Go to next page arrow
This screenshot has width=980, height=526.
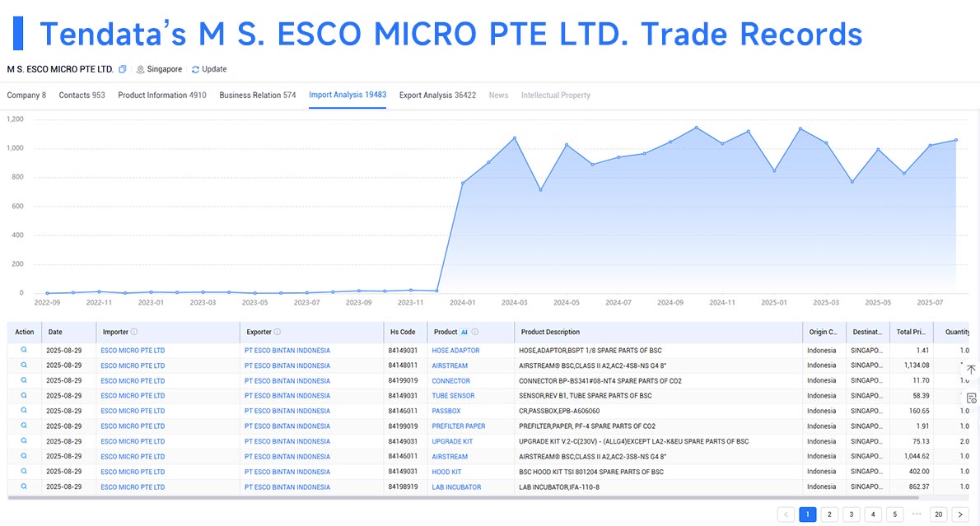[x=960, y=514]
